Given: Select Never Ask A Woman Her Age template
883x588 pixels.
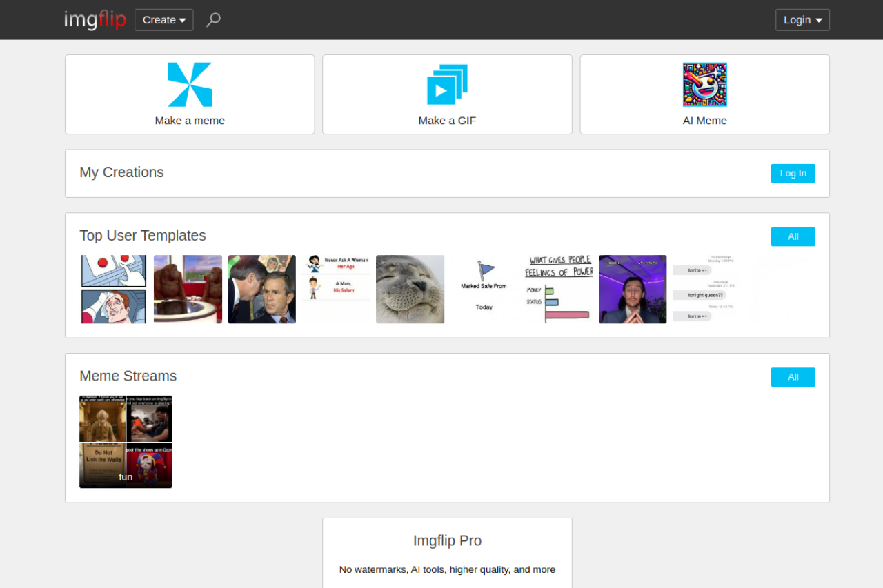Looking at the screenshot, I should [x=336, y=290].
